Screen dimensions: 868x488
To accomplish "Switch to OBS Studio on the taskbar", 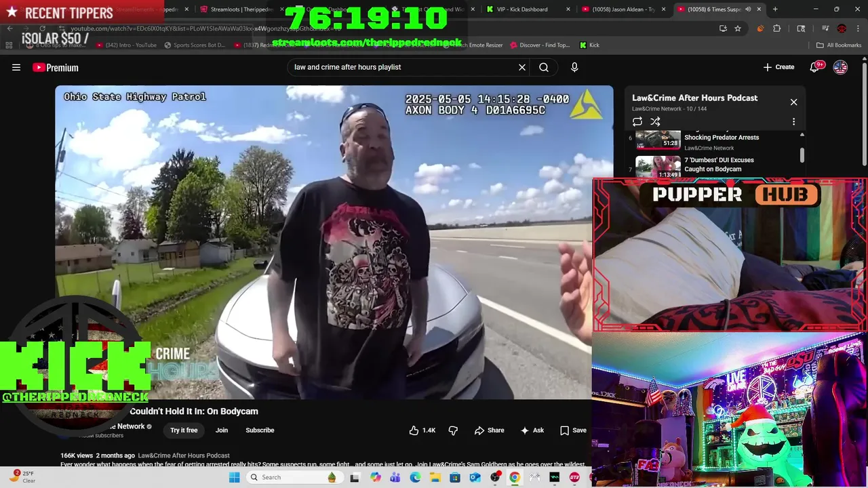I will click(x=495, y=477).
